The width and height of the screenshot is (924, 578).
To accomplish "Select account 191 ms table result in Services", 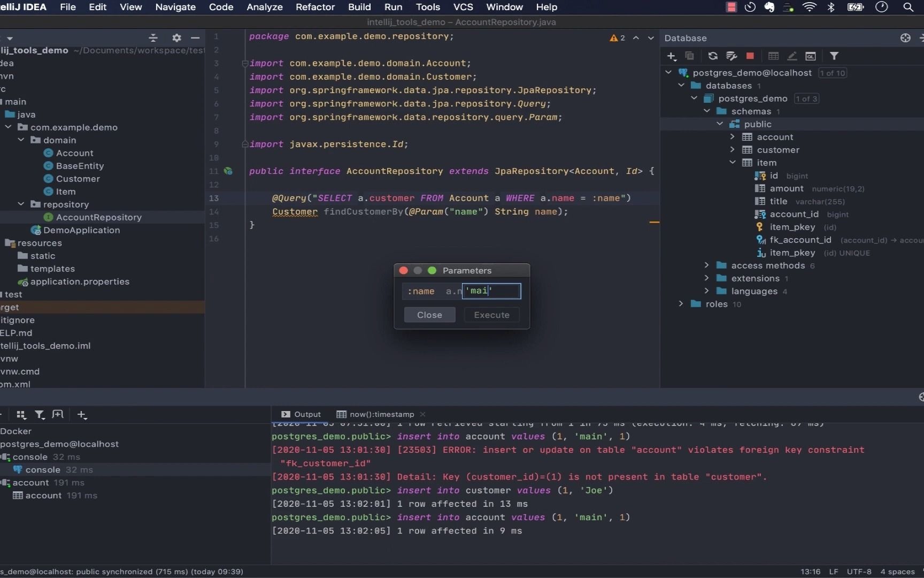I will pyautogui.click(x=55, y=496).
